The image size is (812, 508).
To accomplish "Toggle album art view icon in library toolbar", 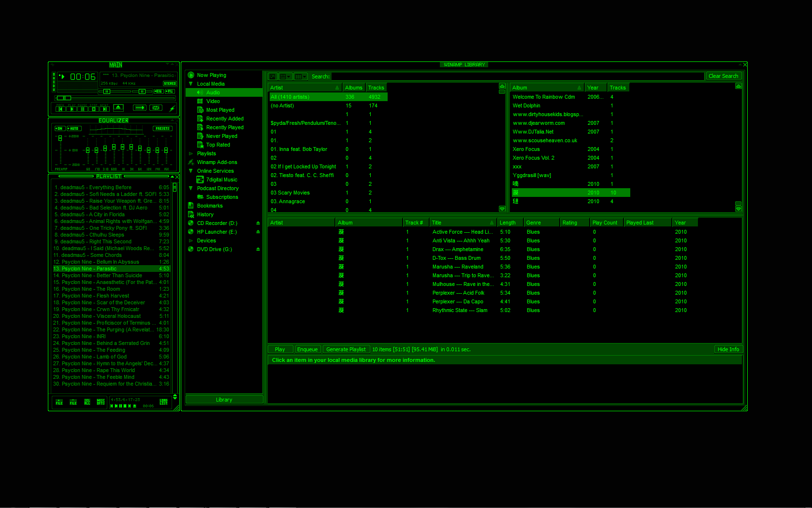I will 273,76.
